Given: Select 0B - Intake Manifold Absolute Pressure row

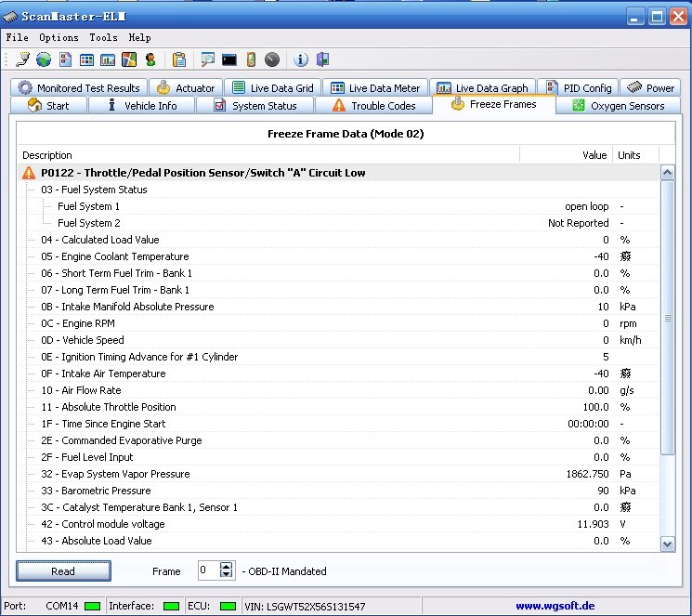Looking at the screenshot, I should pyautogui.click(x=339, y=307).
